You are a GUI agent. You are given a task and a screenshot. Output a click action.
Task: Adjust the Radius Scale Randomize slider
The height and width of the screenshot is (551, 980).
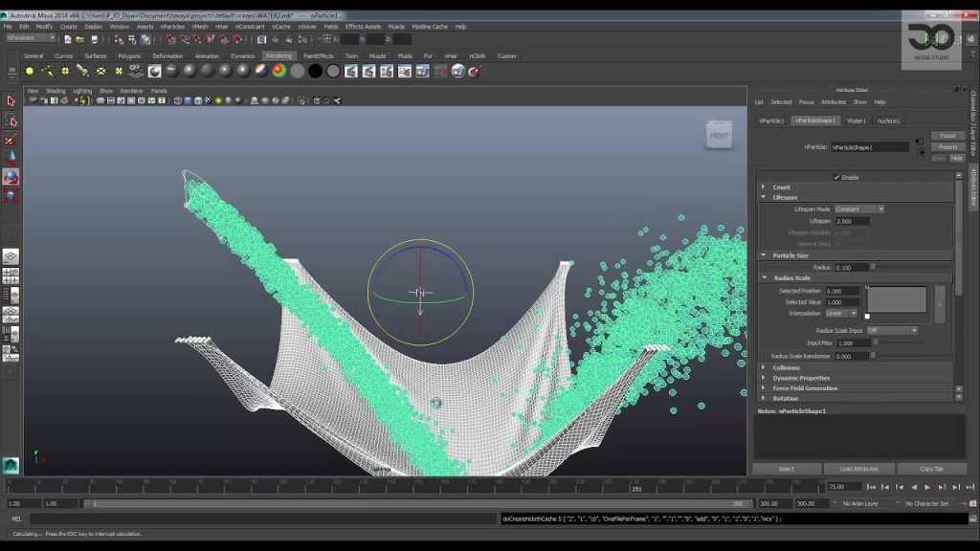point(911,356)
